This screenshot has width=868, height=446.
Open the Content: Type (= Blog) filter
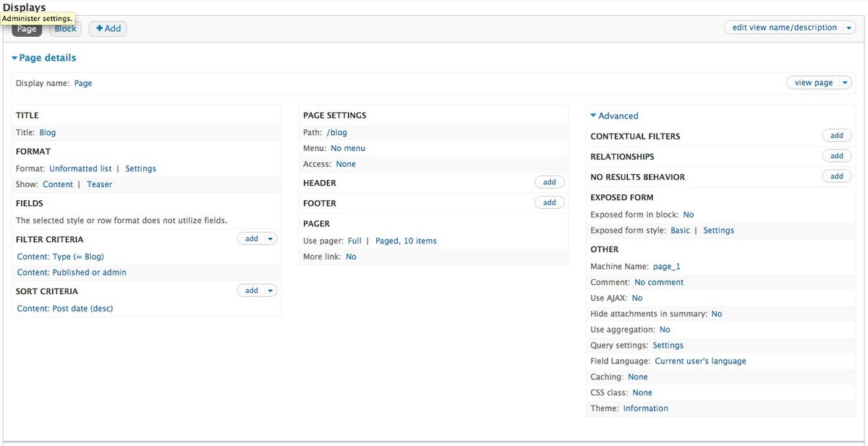pyautogui.click(x=61, y=256)
